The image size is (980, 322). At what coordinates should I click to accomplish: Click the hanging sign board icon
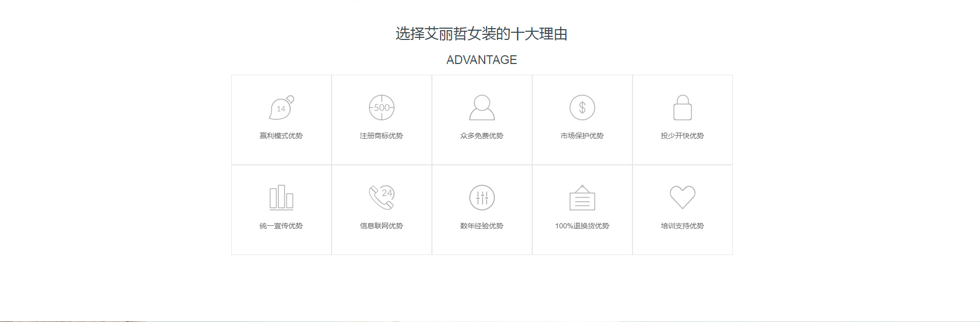(x=582, y=198)
